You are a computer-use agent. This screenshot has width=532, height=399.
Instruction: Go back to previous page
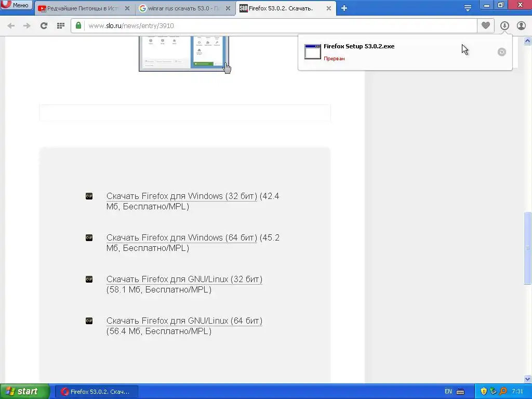coord(11,26)
